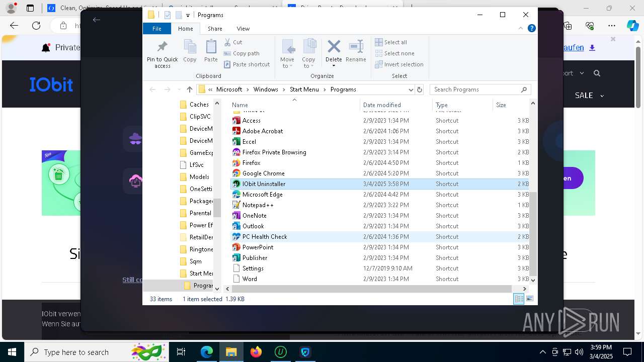Click the Cut command
This screenshot has height=362, width=644.
pyautogui.click(x=233, y=42)
